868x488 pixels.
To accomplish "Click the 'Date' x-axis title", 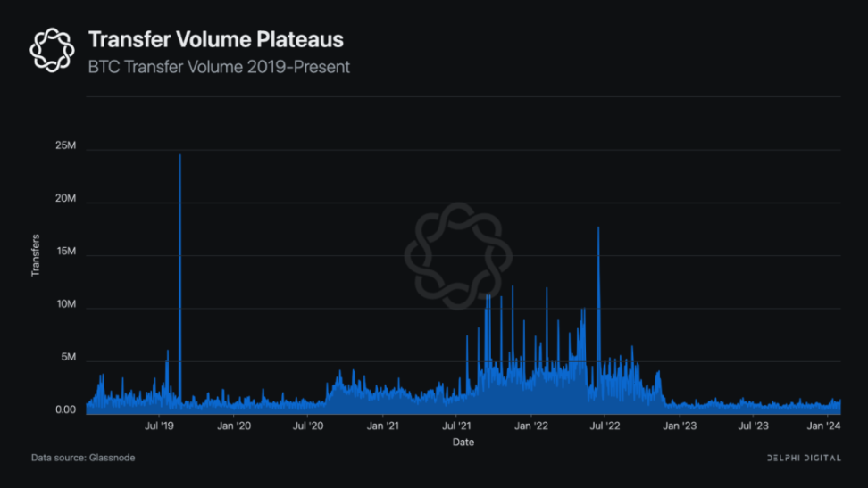I will coord(463,443).
